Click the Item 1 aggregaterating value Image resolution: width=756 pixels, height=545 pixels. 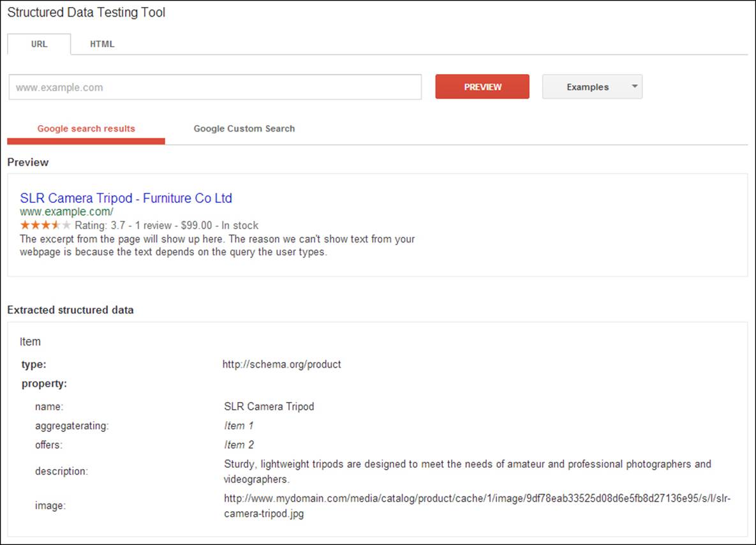tap(239, 426)
